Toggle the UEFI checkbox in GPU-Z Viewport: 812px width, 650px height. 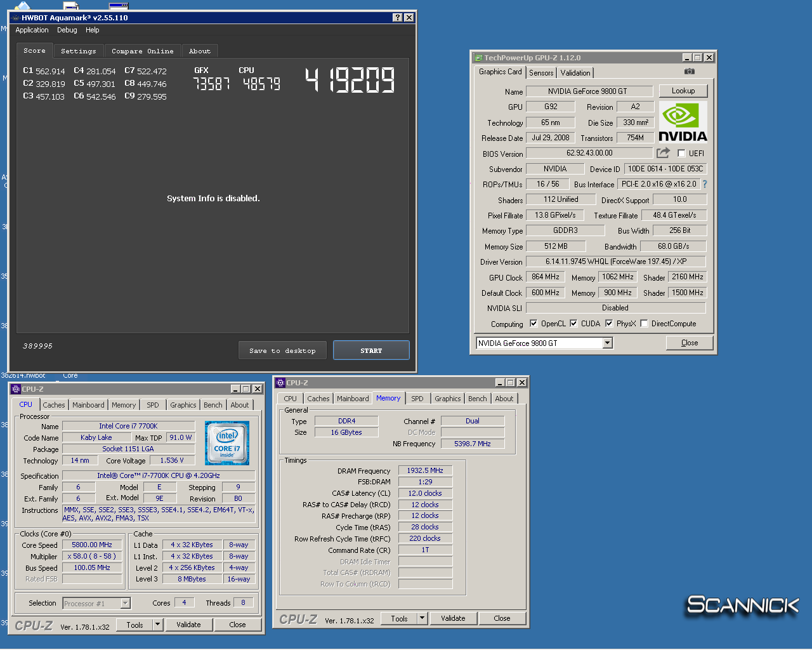(x=681, y=154)
